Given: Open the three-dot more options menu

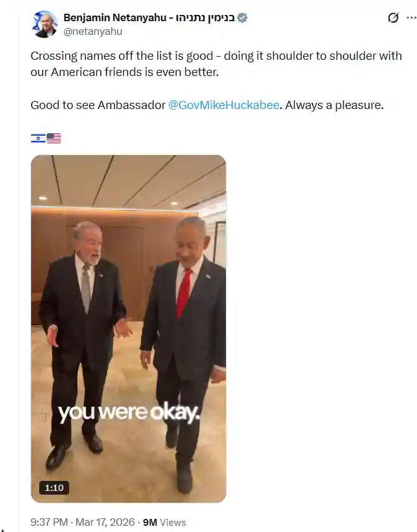Looking at the screenshot, I should click(411, 17).
